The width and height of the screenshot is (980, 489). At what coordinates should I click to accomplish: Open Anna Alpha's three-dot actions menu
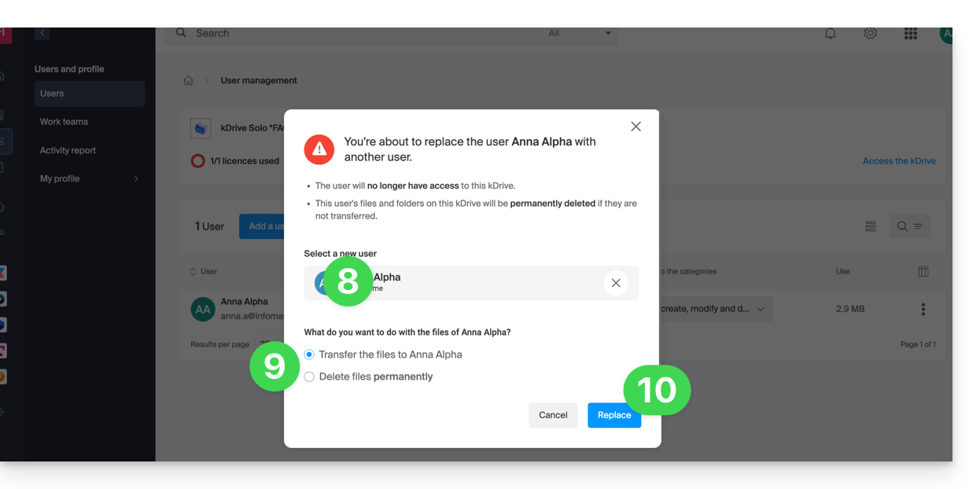pyautogui.click(x=923, y=309)
